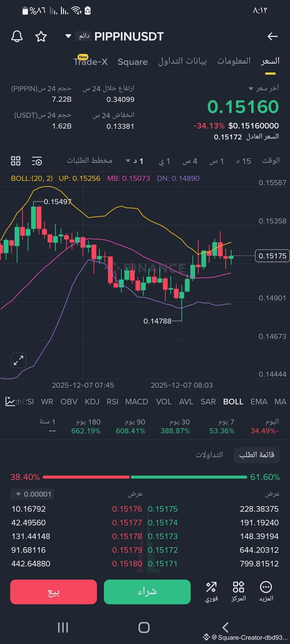Viewport: 290px width, 644px height.
Task: Switch to the Square tab
Action: click(x=133, y=62)
